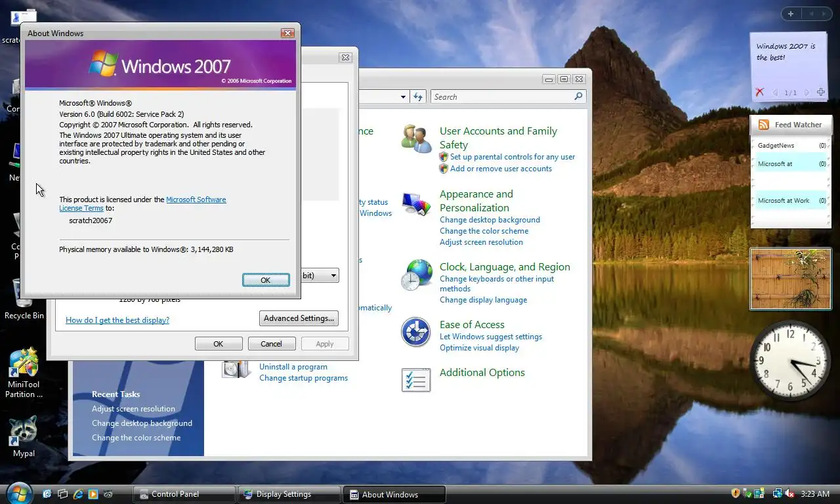
Task: Click the Feed Watcher RSS icon
Action: (764, 125)
